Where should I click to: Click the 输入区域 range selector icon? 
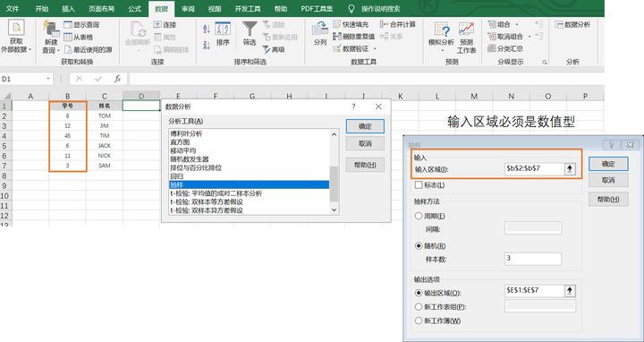pyautogui.click(x=570, y=169)
